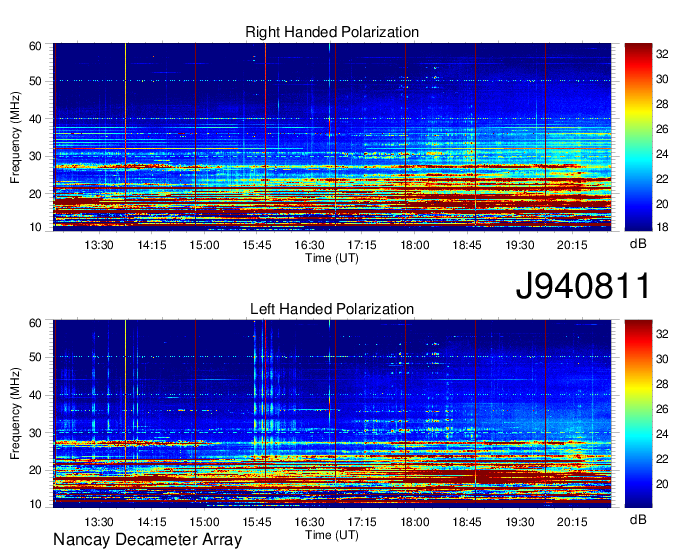Click the 'Nancay Decameter Array' caption
Viewport: 680px width, 552px height.
147,540
